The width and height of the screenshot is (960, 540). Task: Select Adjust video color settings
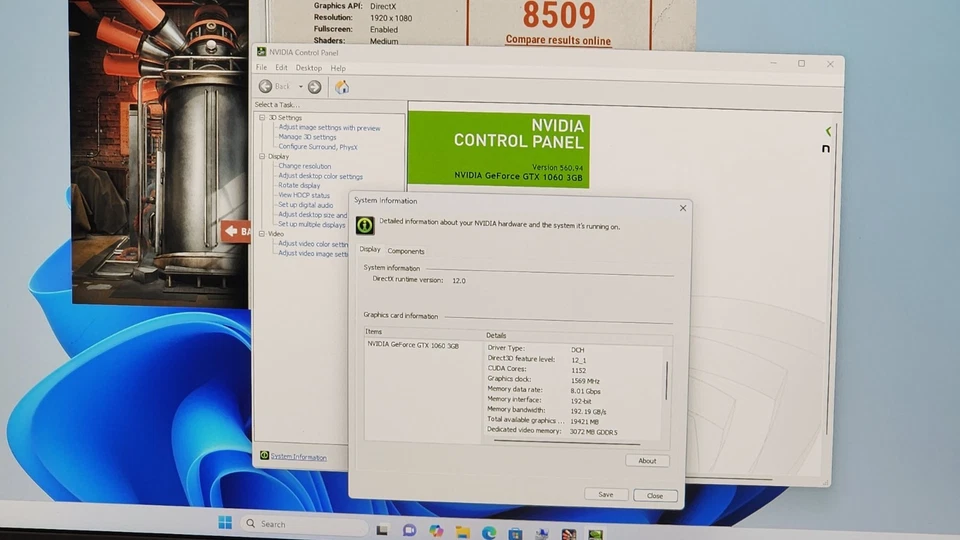[313, 244]
